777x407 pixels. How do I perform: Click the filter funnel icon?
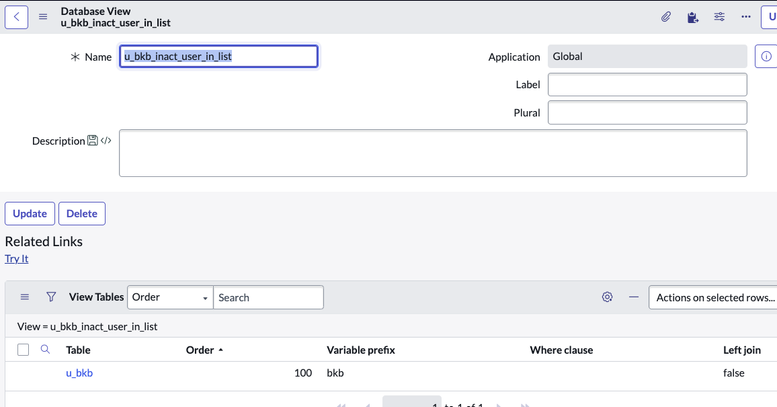(x=51, y=297)
